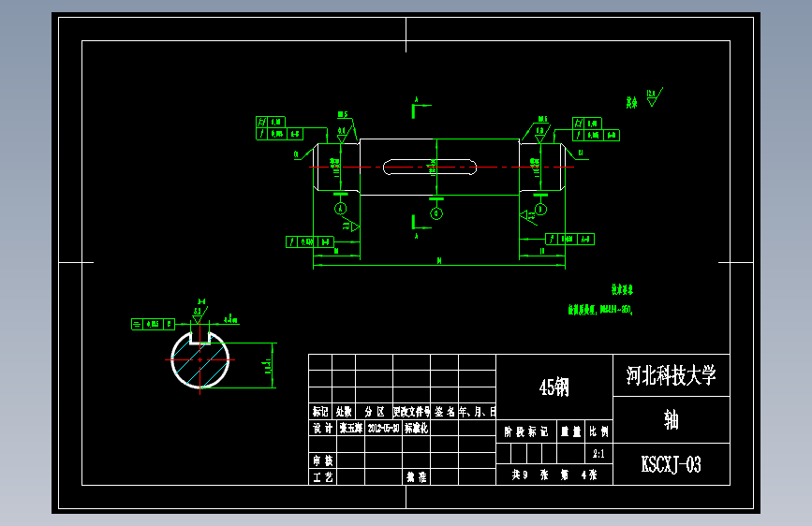
Task: Select the lower section cut arrow A
Action: tap(421, 226)
